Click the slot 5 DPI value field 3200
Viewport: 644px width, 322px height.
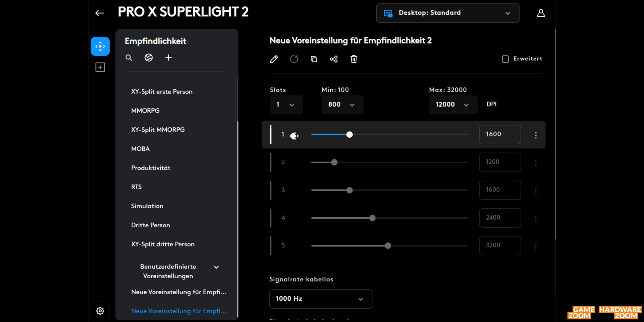500,245
